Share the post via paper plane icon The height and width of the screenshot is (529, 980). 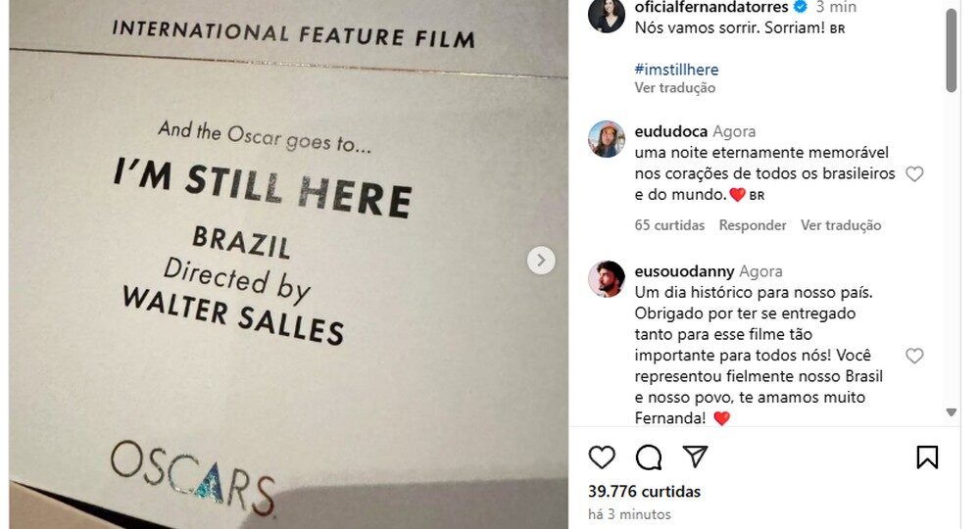[x=695, y=457]
